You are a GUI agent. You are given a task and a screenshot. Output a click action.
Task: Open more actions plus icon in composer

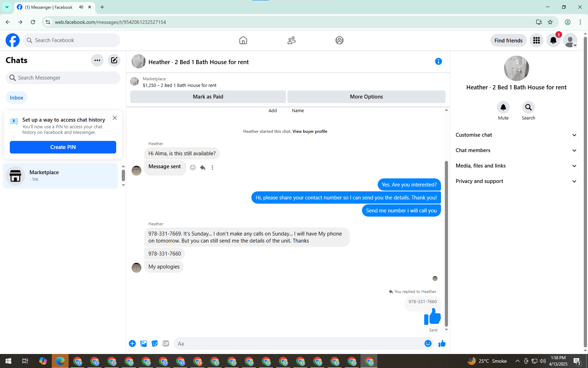point(132,343)
